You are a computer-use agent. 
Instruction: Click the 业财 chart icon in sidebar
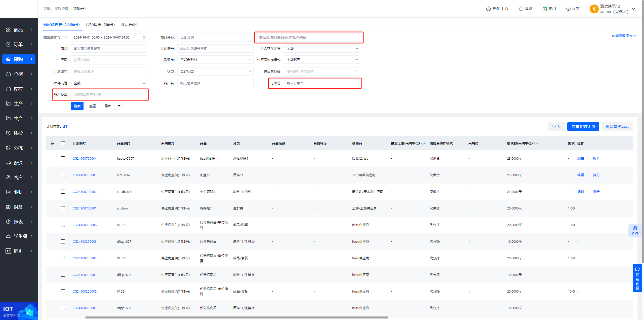(x=8, y=192)
